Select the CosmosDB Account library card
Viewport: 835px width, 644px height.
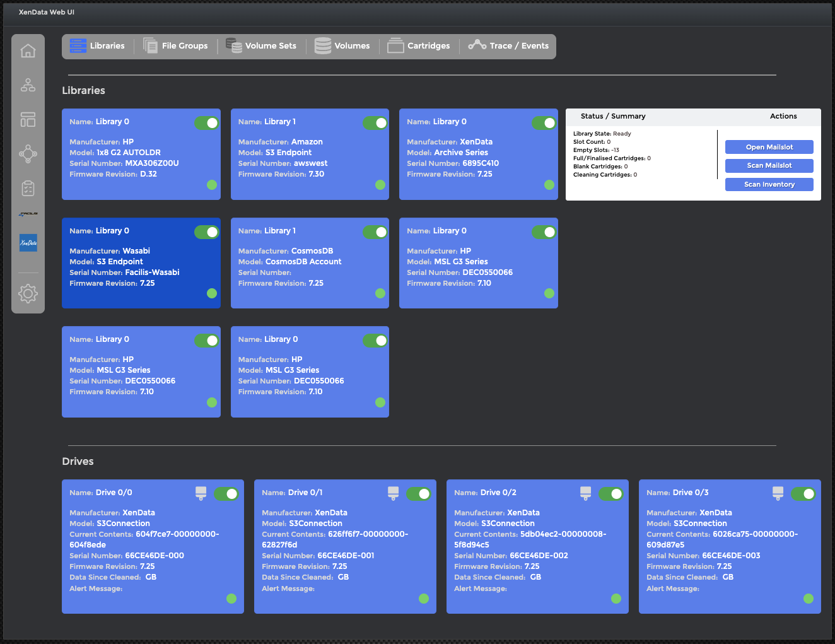click(310, 263)
